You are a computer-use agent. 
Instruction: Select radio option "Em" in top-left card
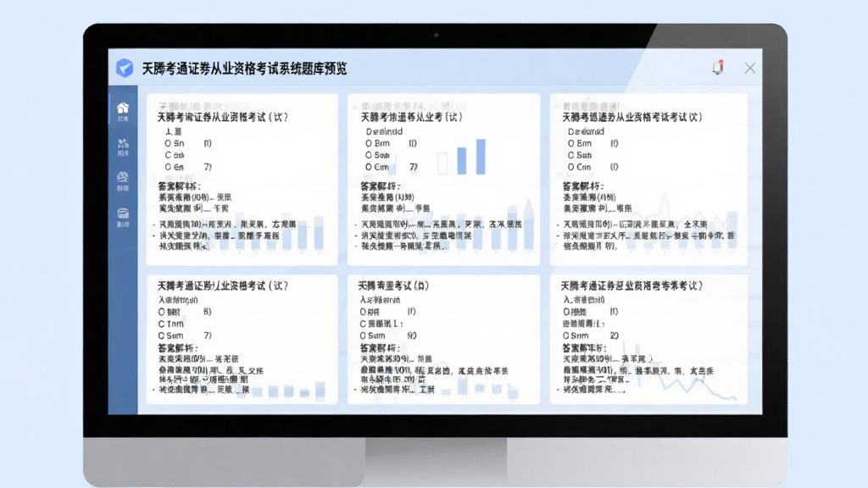[174, 167]
